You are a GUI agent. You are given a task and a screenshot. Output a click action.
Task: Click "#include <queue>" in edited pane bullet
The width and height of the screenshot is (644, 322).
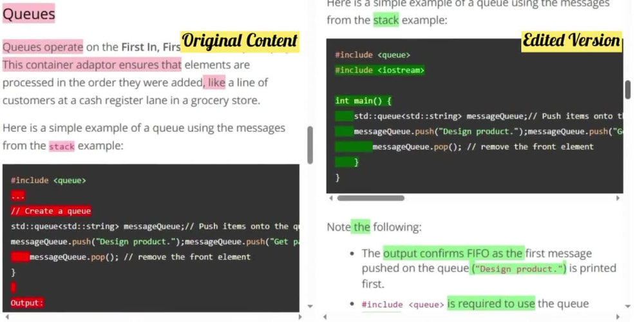(402, 305)
